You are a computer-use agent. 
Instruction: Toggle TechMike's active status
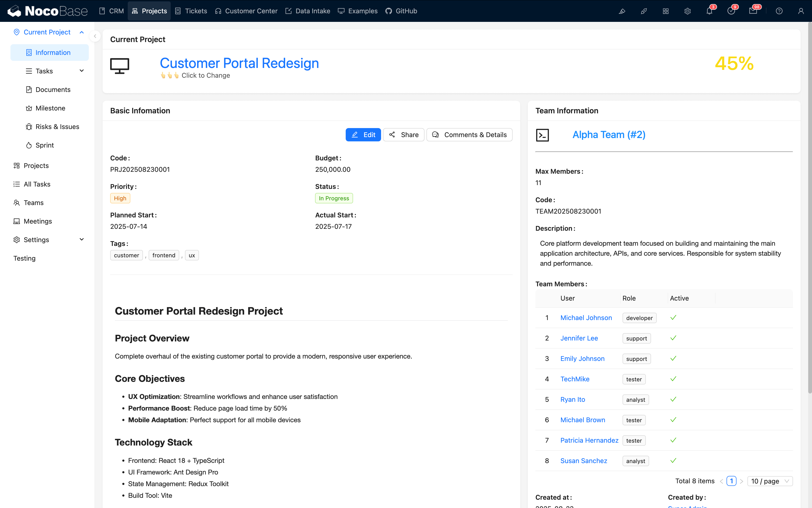pos(673,379)
